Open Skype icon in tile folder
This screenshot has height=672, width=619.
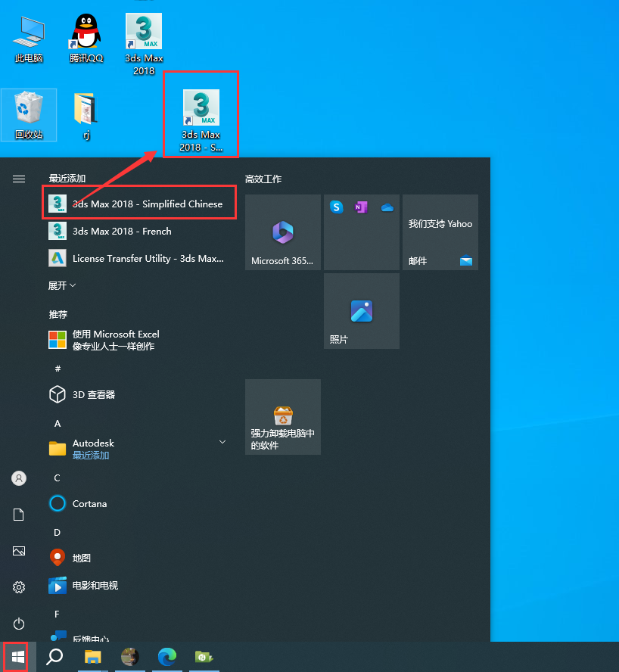[337, 207]
